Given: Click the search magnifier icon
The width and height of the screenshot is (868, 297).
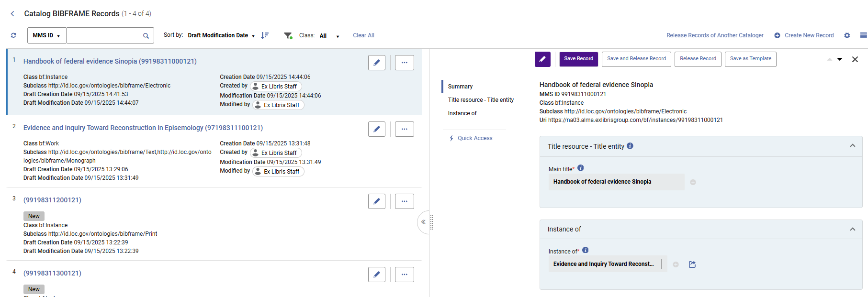Looking at the screenshot, I should tap(146, 36).
